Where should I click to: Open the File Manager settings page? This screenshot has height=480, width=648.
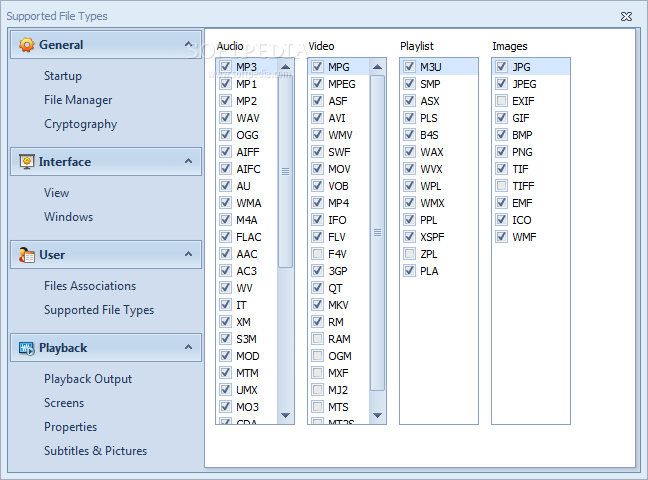coord(78,100)
